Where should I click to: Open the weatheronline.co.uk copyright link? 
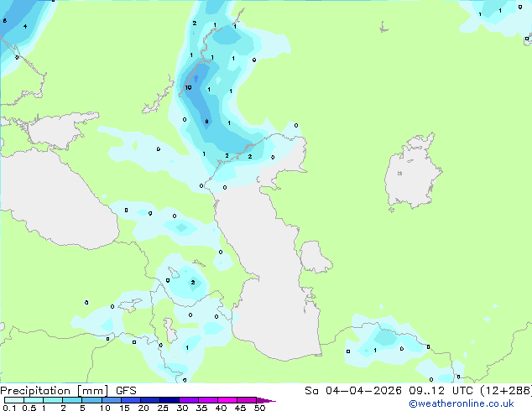462,403
